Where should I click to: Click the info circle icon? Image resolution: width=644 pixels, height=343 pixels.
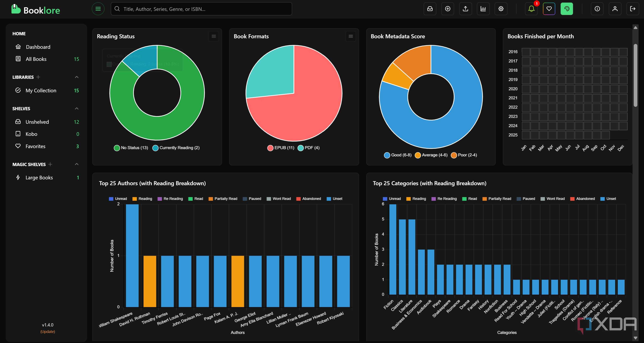point(597,9)
